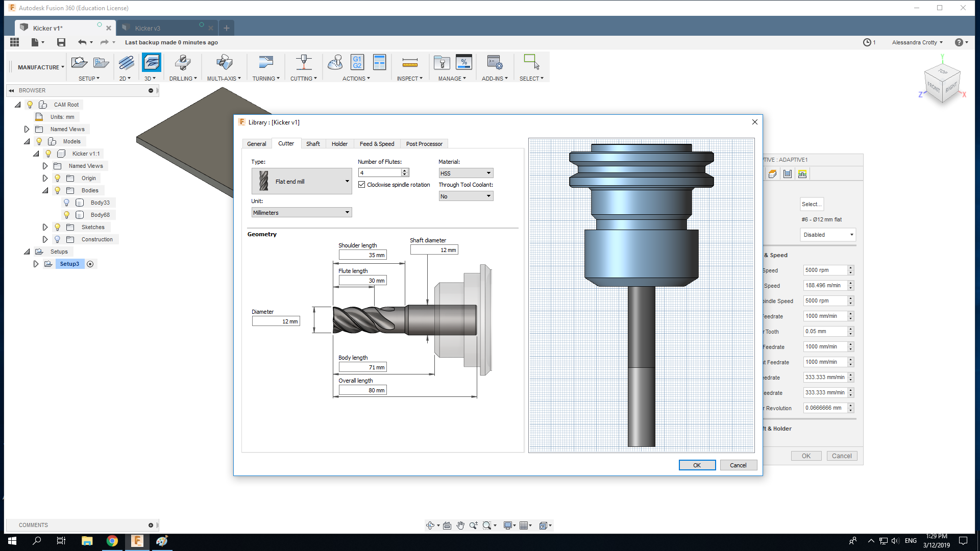Click OK in the Library dialog
This screenshot has width=980, height=551.
coord(697,465)
